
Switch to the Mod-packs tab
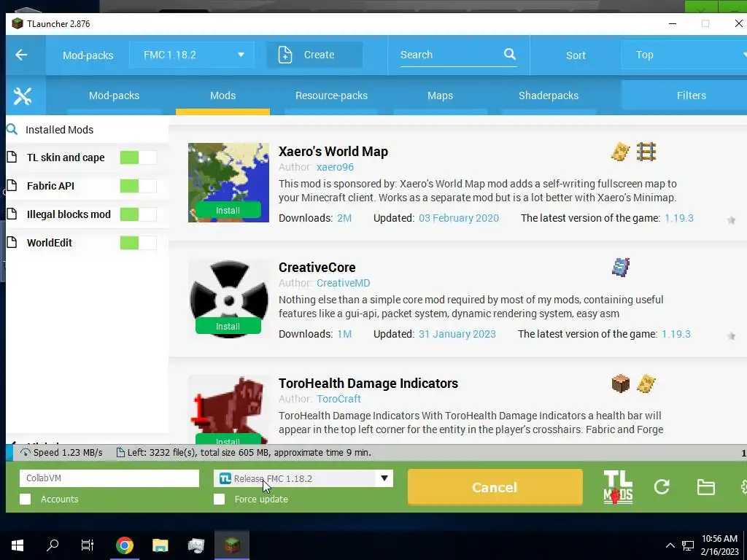pyautogui.click(x=114, y=96)
